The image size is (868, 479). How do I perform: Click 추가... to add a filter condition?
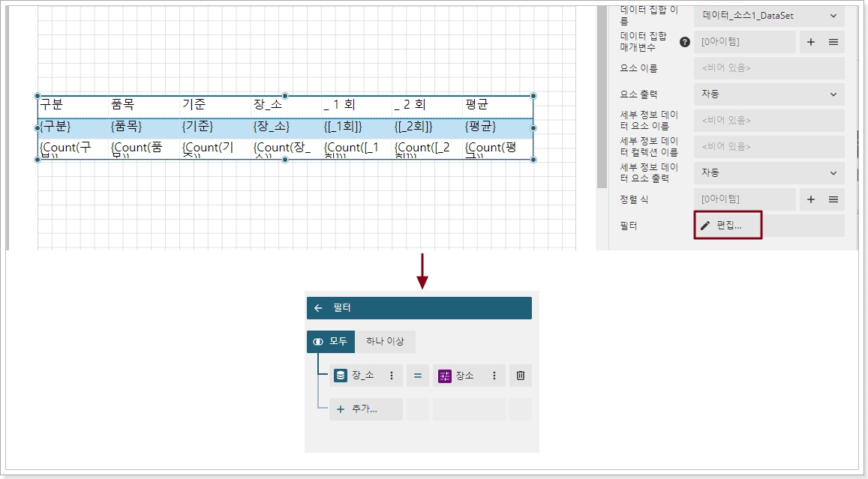366,409
